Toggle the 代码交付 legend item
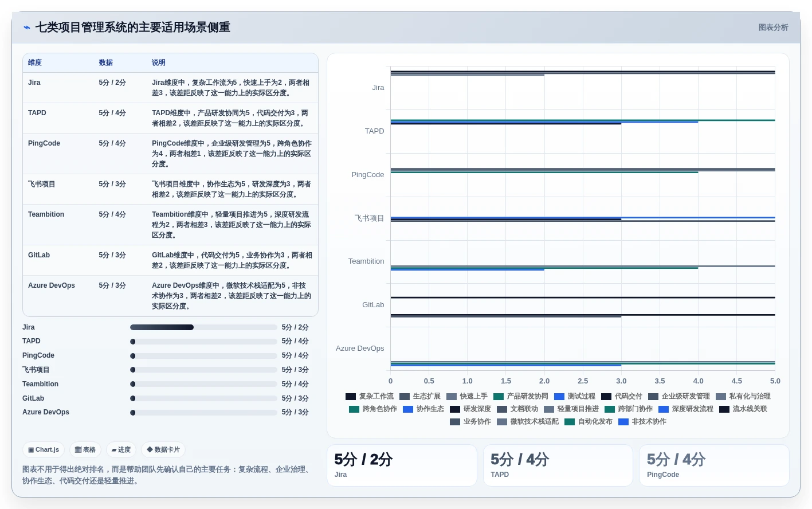Viewport: 812px width, 509px height. [x=621, y=396]
